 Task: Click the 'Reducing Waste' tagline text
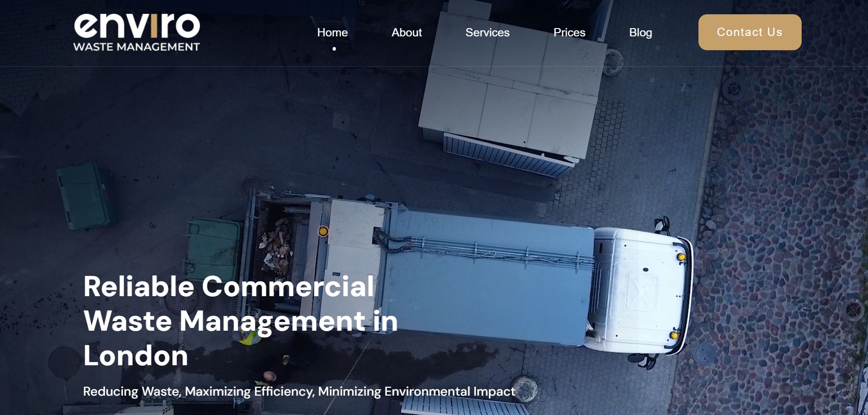[x=299, y=392]
